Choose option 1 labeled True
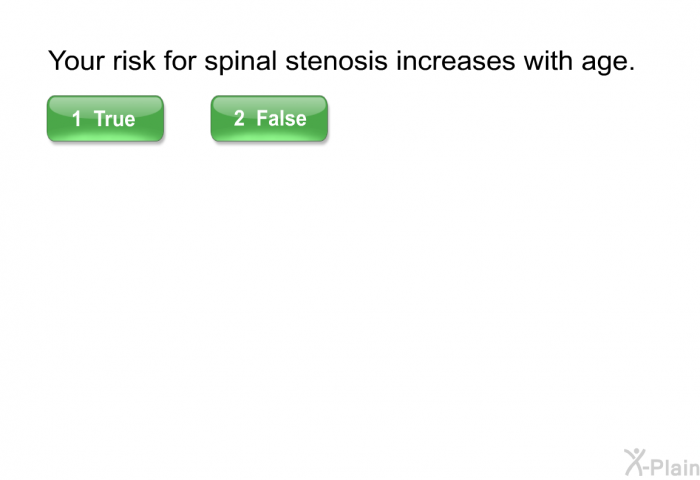Screen dimensions: 700x480 tap(105, 119)
